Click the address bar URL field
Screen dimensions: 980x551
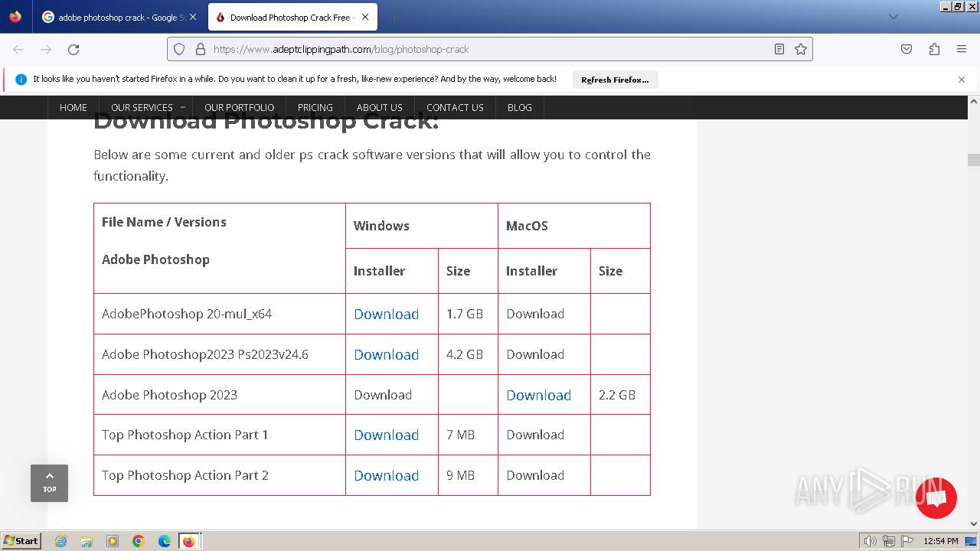coord(490,49)
